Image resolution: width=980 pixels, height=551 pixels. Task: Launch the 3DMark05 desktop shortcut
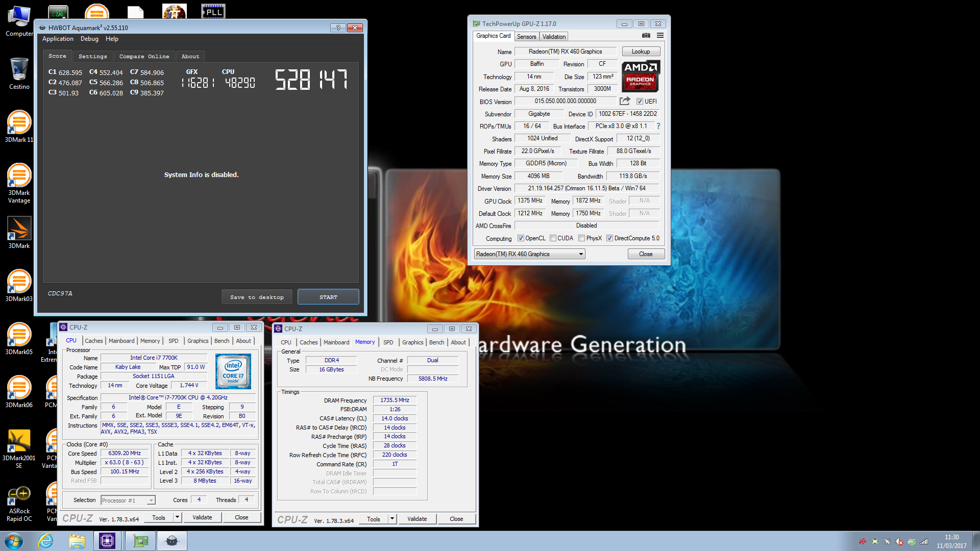19,338
